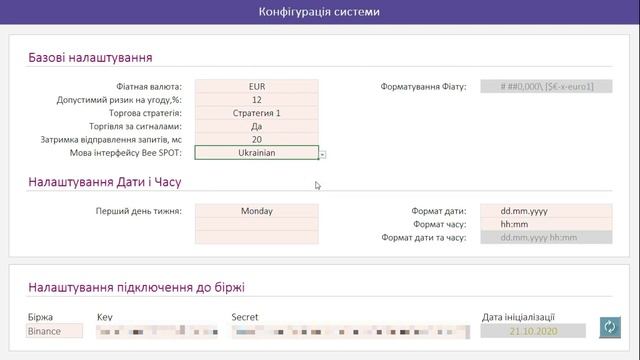
Task: Select the request delay value 20
Action: pos(257,139)
